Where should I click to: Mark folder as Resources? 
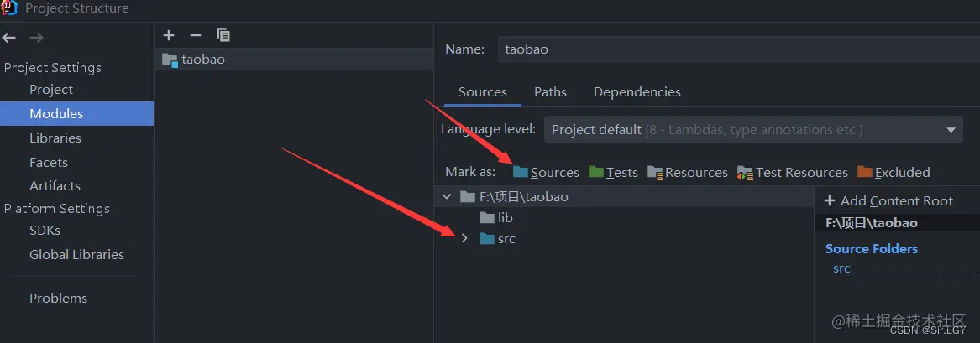(688, 173)
